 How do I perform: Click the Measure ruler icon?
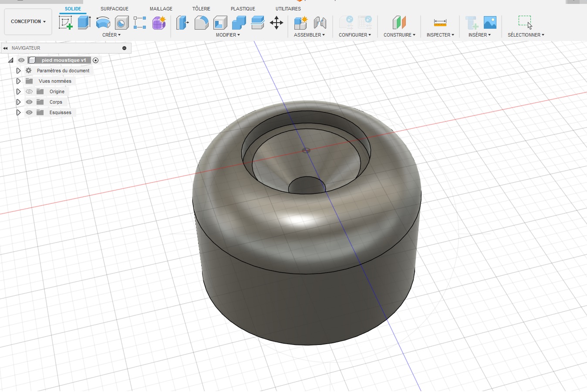440,22
